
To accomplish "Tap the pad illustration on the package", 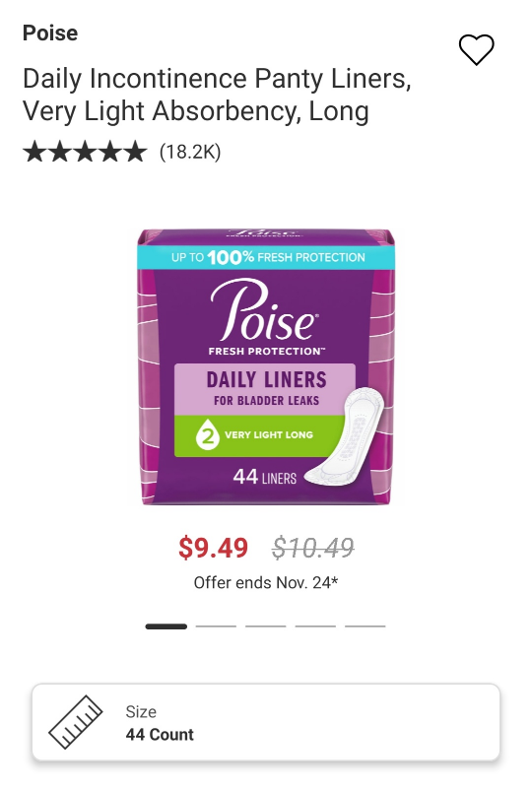I will (345, 437).
